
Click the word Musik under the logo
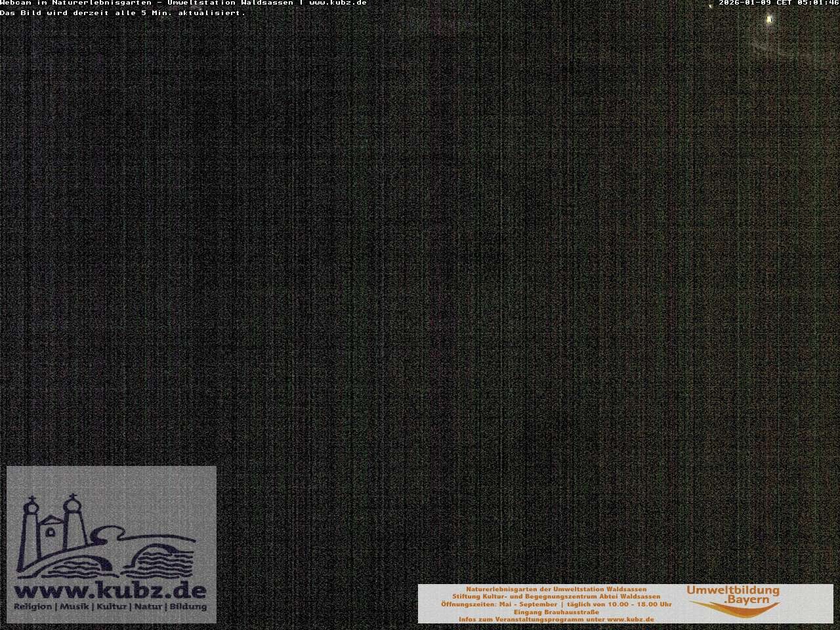coord(74,607)
